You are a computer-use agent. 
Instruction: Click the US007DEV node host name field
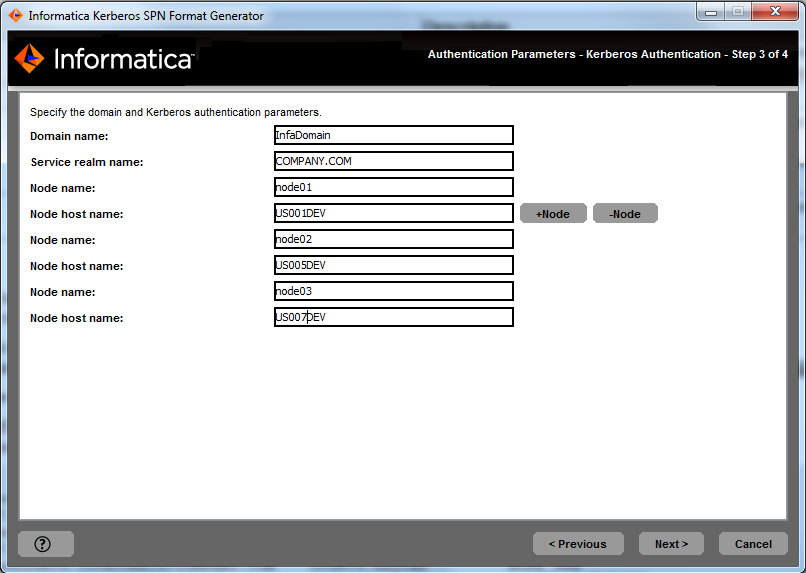click(x=394, y=317)
